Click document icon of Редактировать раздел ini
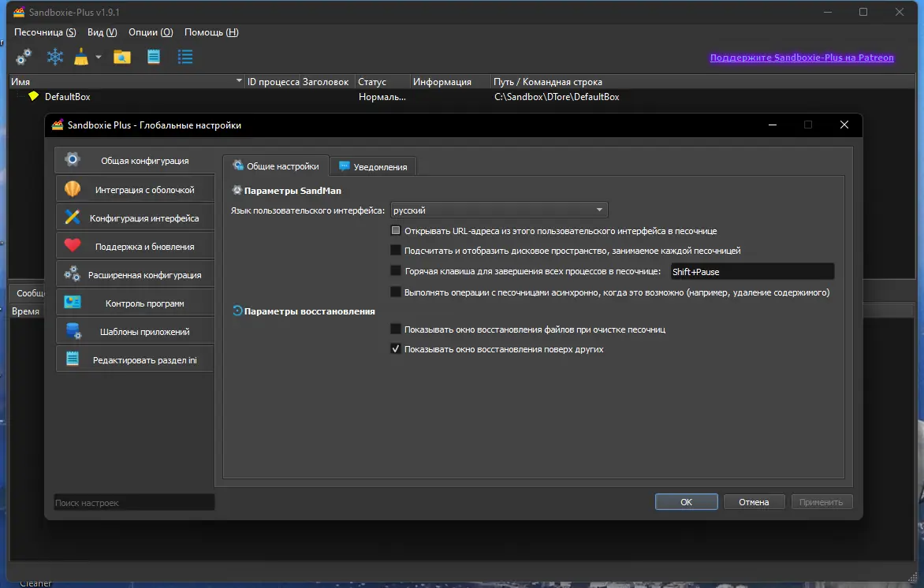This screenshot has width=924, height=588. click(73, 358)
